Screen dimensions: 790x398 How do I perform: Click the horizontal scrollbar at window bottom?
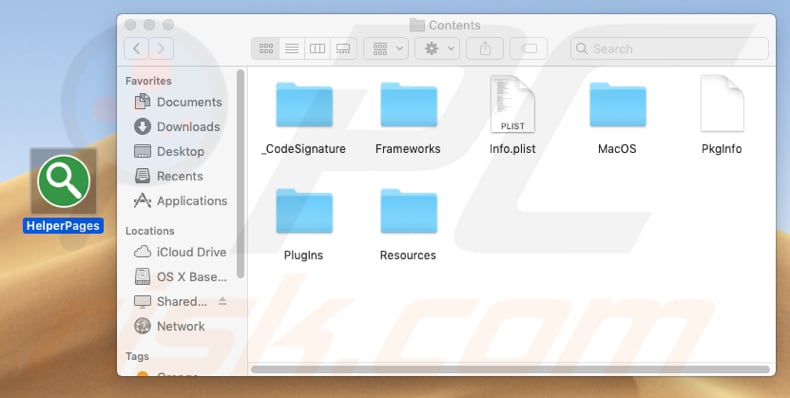click(511, 369)
